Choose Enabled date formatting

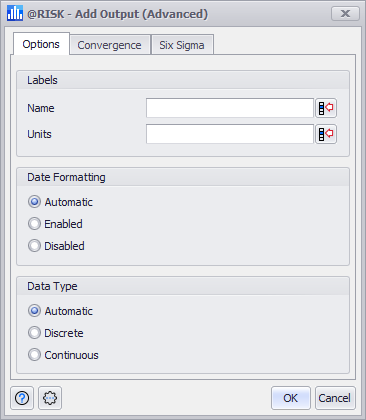(x=55, y=224)
